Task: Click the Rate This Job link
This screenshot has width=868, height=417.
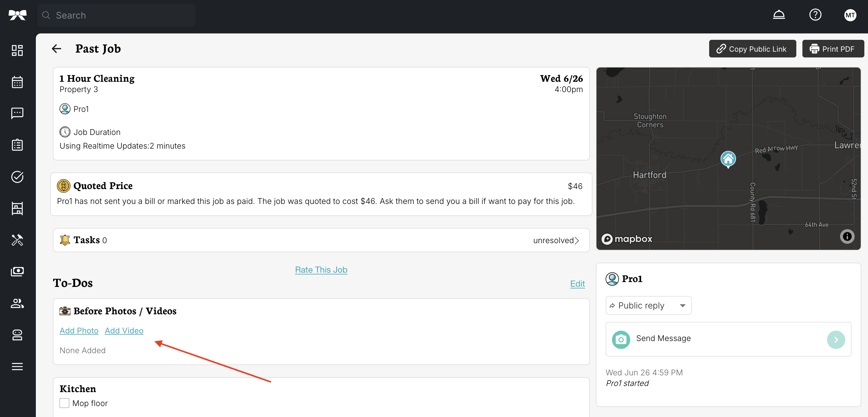Action: (321, 270)
